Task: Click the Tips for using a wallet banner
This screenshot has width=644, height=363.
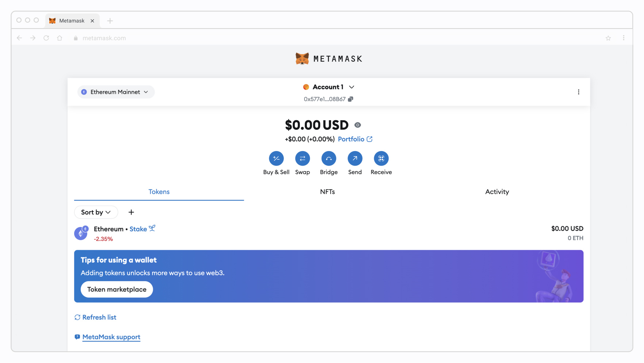Action: coord(329,276)
